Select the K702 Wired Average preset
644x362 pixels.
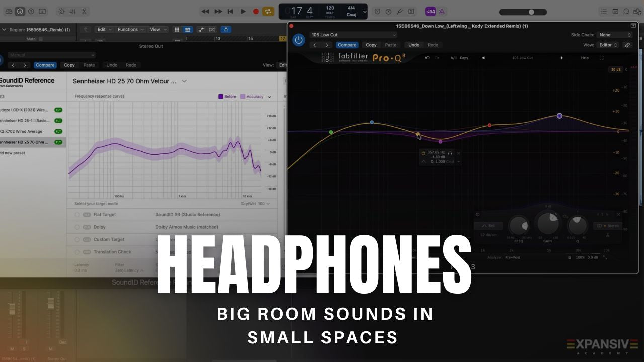click(x=33, y=131)
